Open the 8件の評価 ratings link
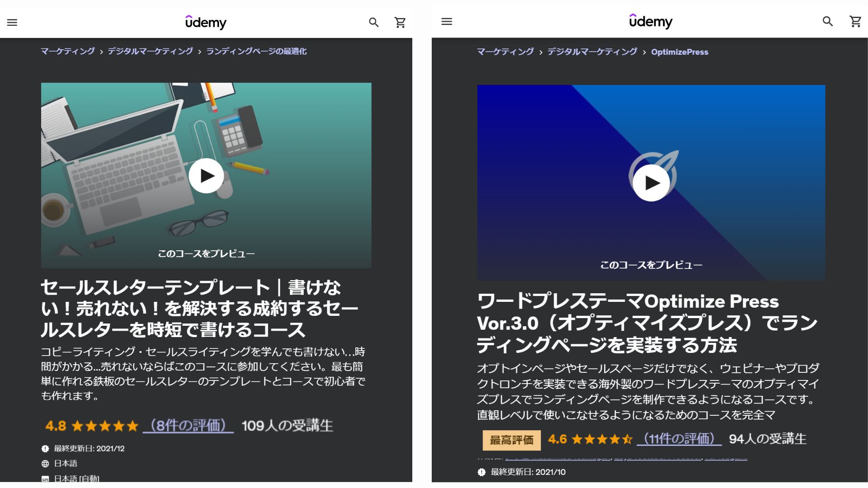Image resolution: width=868 pixels, height=488 pixels. (188, 426)
